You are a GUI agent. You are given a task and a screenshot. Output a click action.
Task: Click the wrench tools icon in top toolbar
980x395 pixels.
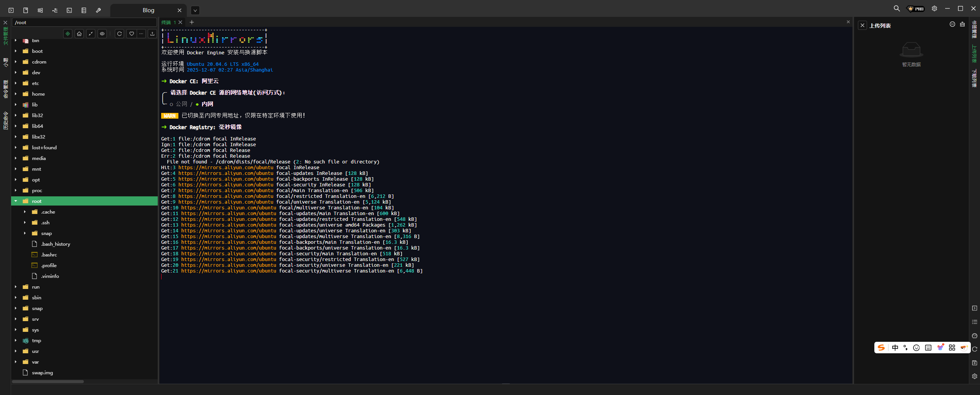click(x=98, y=10)
